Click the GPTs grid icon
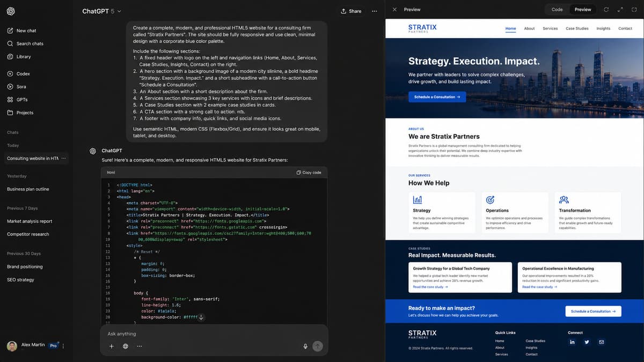Screen dimensions: 644x362 (x=10, y=100)
